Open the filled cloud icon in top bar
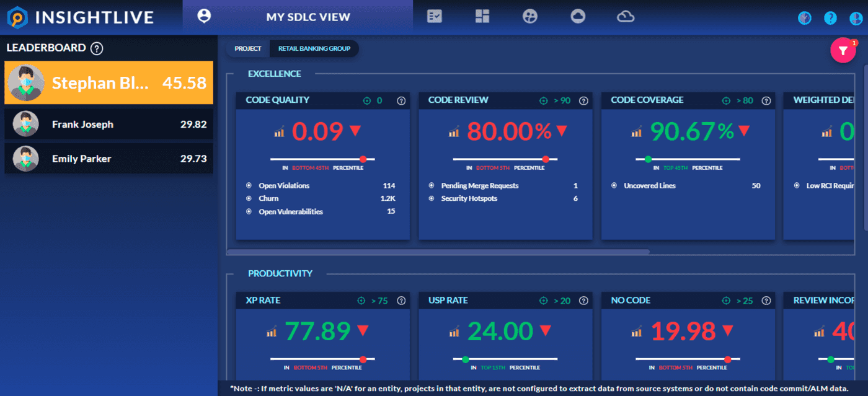This screenshot has height=396, width=868. 578,17
